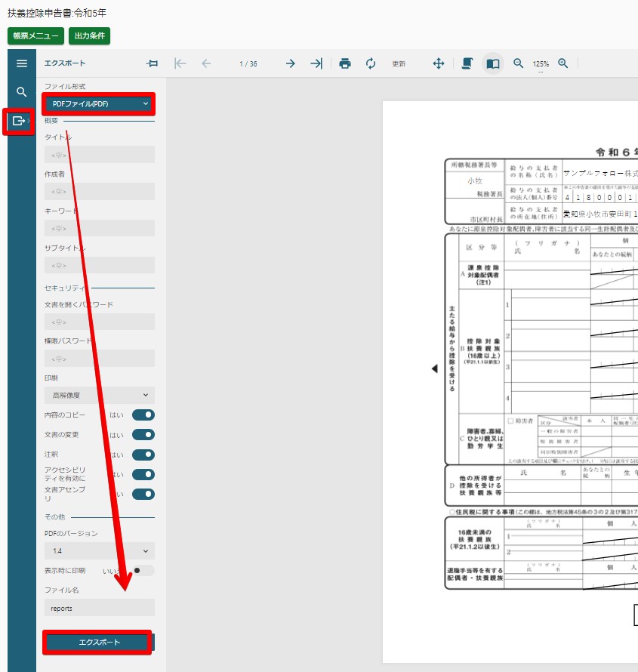This screenshot has height=672, width=638.
Task: Print the report with printer icon
Action: pyautogui.click(x=345, y=63)
